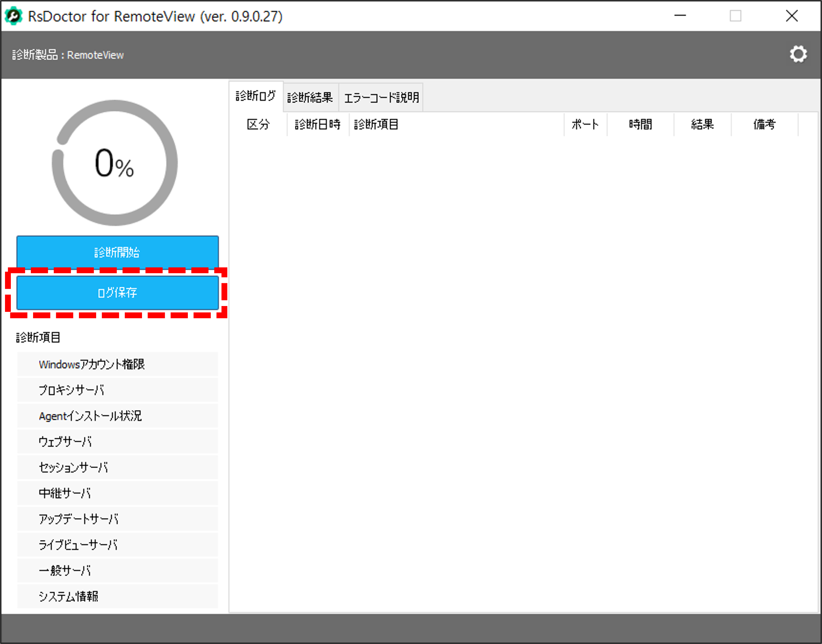Screen dimensions: 822x644
Task: Minimize the RsDoctor window
Action: pyautogui.click(x=680, y=16)
